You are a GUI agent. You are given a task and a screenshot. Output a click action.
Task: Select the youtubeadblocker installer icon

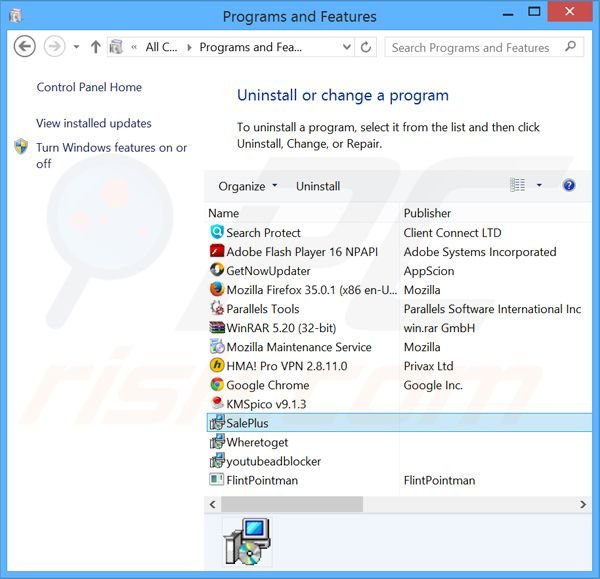[217, 461]
